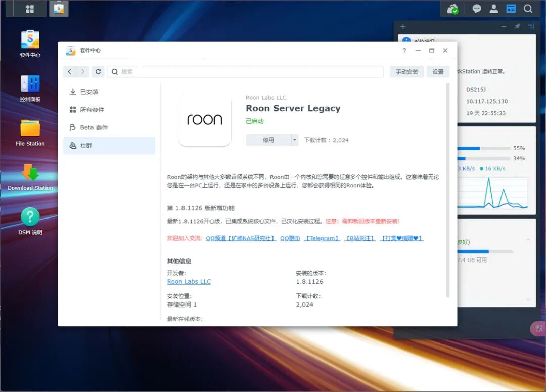Open 套件中心 desktop shortcut
The height and width of the screenshot is (392, 546).
pos(30,43)
